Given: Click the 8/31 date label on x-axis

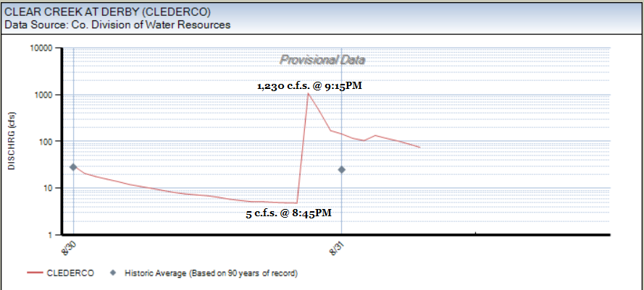Looking at the screenshot, I should (337, 249).
